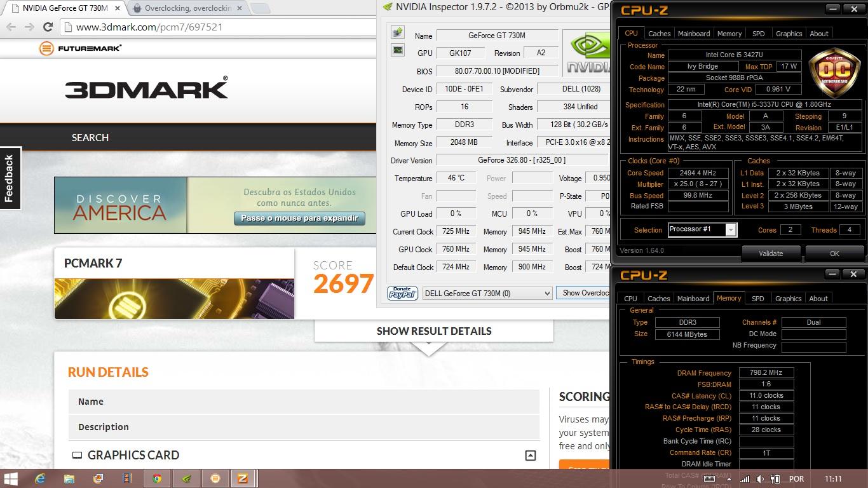Switch to the CPU tab in the lower CPU-Z
This screenshot has width=868, height=488.
point(630,299)
